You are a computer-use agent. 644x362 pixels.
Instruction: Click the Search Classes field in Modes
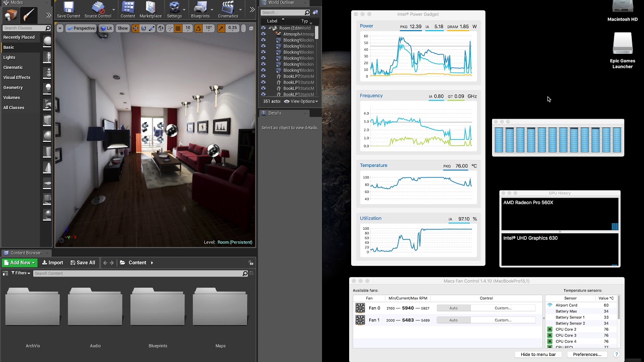tap(27, 28)
